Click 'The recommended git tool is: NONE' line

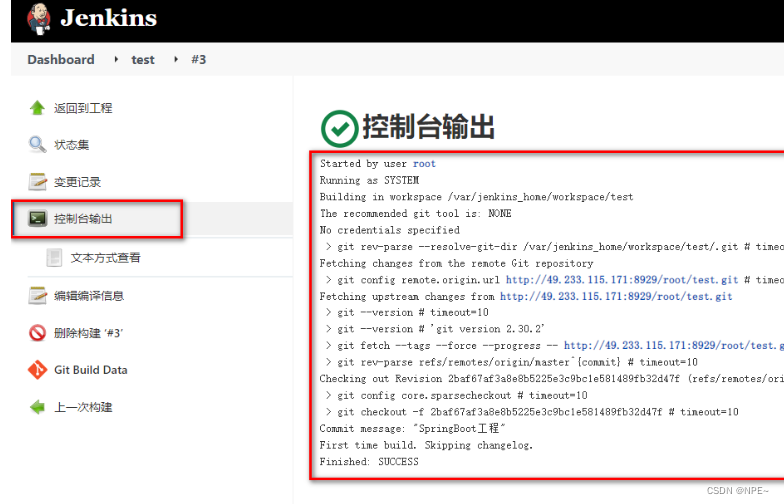(x=416, y=214)
